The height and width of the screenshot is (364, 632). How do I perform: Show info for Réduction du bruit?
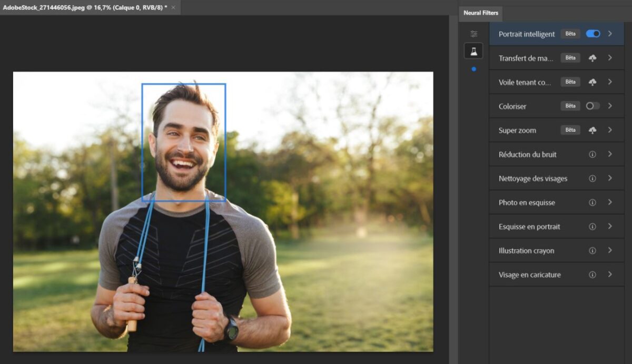click(592, 154)
